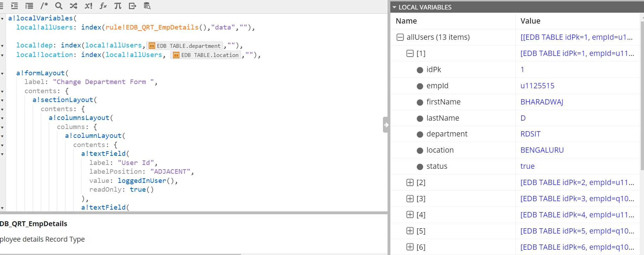644x255 pixels.
Task: Toggle comment with the /* icon
Action: click(x=44, y=6)
